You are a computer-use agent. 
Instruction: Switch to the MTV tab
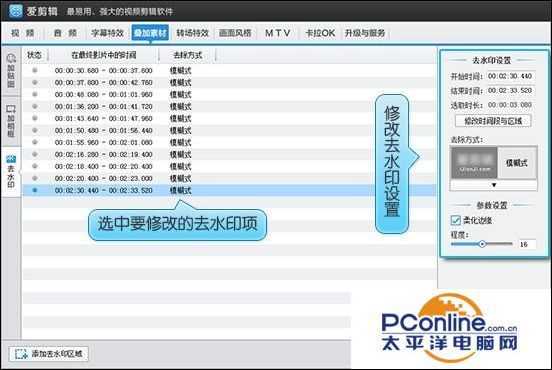[278, 33]
